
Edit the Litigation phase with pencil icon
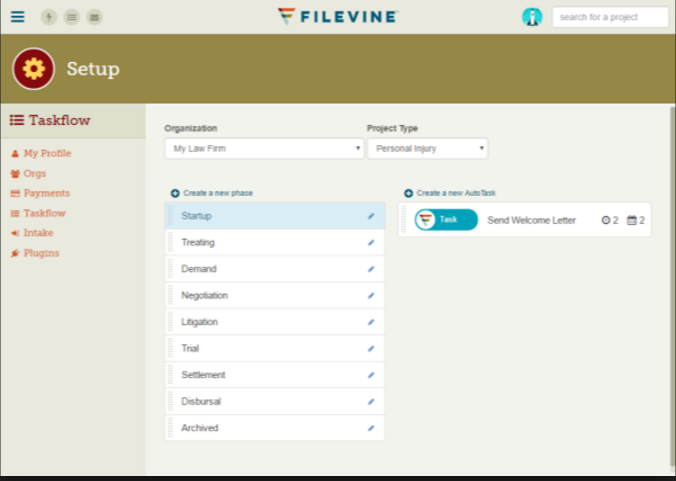[x=371, y=322]
